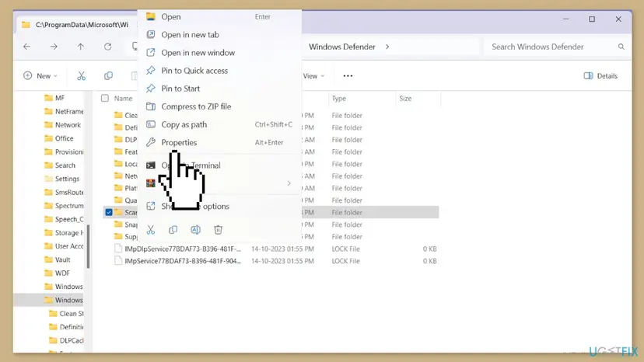Viewport: 644px width, 362px height.
Task: Open the View dropdown menu
Action: [313, 76]
